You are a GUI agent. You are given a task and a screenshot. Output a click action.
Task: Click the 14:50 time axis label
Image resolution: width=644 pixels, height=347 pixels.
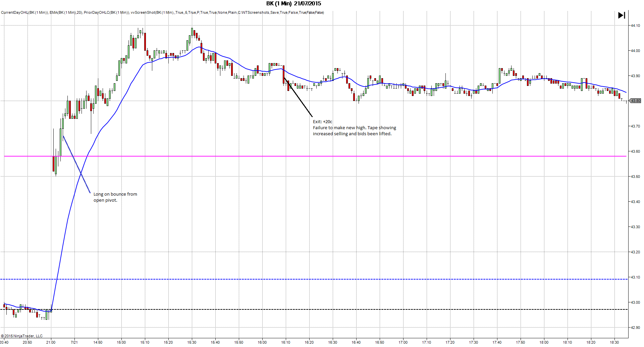click(x=98, y=342)
